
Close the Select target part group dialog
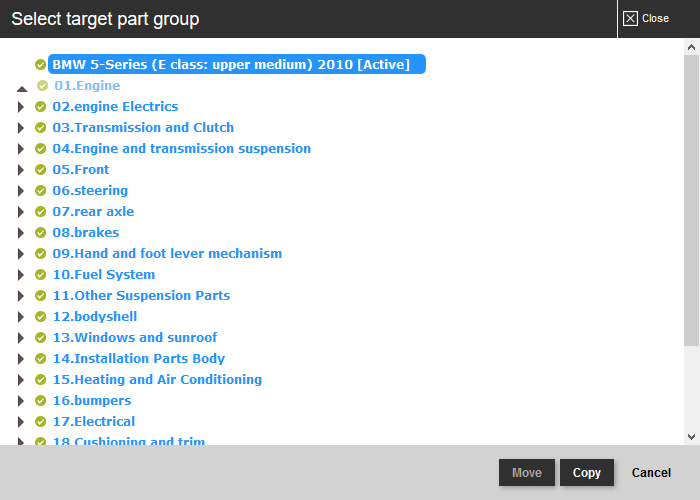[x=646, y=18]
